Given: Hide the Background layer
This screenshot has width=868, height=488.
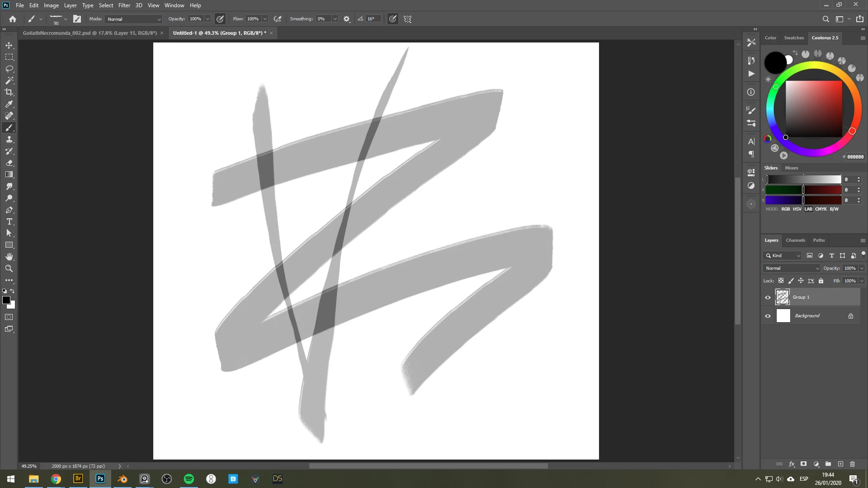Looking at the screenshot, I should 768,316.
